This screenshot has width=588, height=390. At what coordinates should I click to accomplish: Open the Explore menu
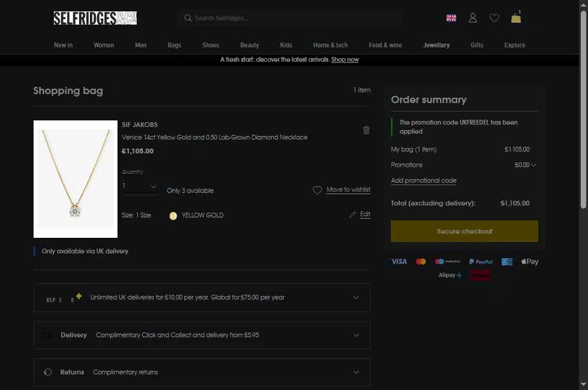tap(514, 45)
